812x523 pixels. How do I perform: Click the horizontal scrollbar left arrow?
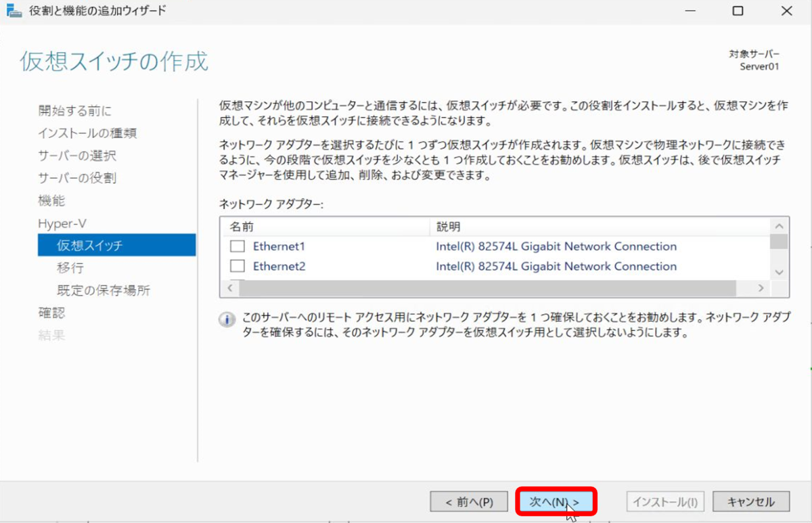(229, 288)
